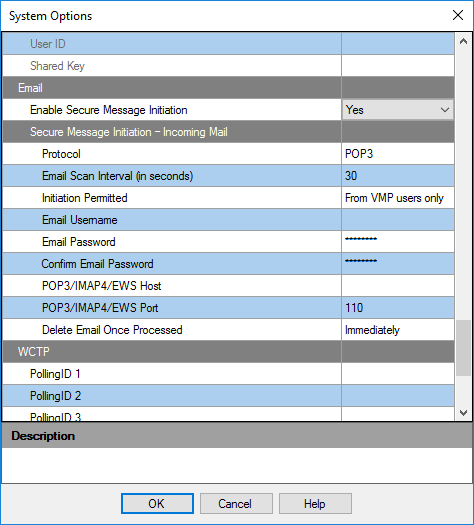Click the PollingID 1 value field
The image size is (474, 525).
click(x=398, y=374)
